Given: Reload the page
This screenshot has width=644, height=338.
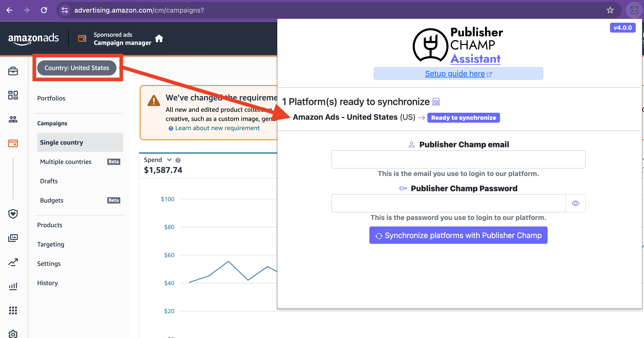Looking at the screenshot, I should pos(44,10).
